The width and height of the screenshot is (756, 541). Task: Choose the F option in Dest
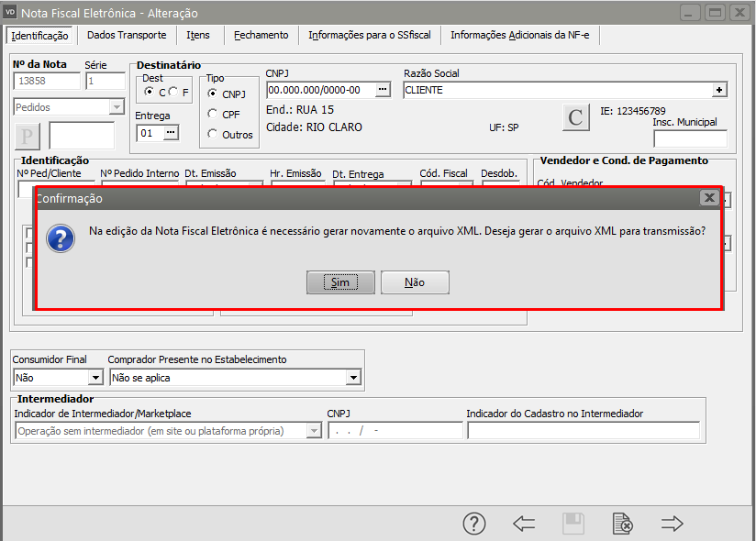tap(172, 93)
